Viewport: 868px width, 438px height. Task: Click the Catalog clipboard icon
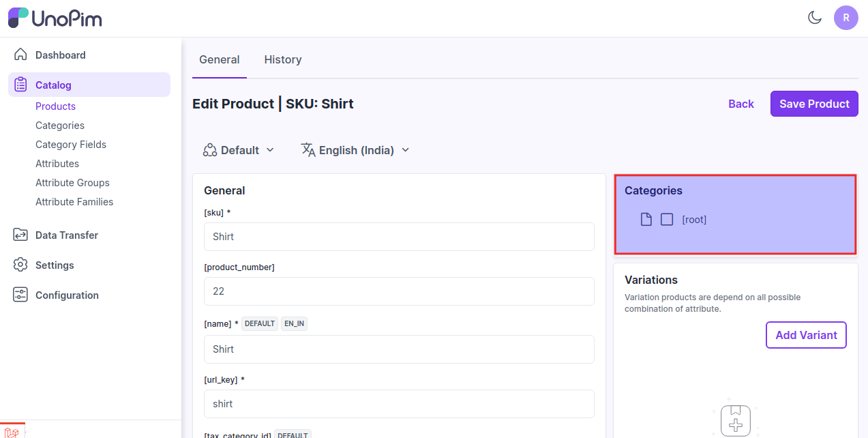coord(20,85)
